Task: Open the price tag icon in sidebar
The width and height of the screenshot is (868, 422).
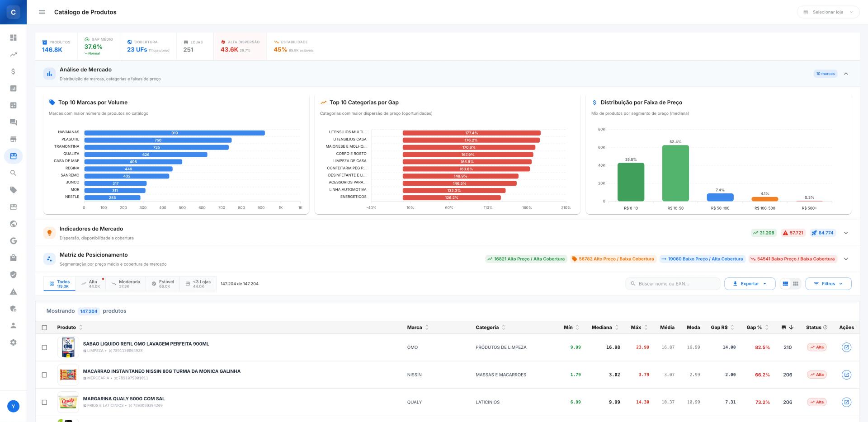Action: click(x=13, y=190)
